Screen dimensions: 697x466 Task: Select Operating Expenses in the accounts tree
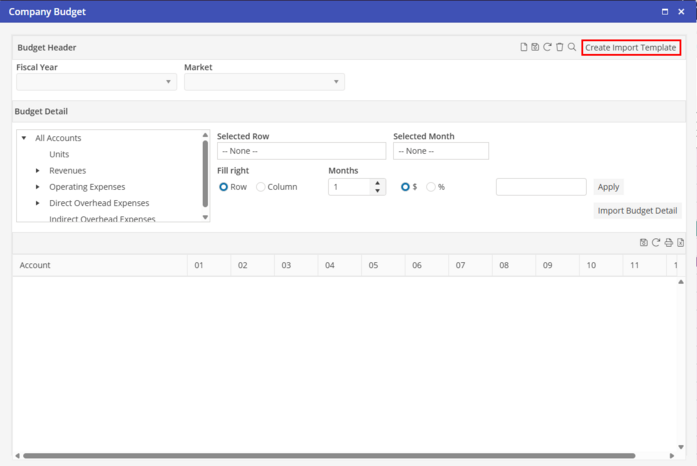[x=87, y=187]
